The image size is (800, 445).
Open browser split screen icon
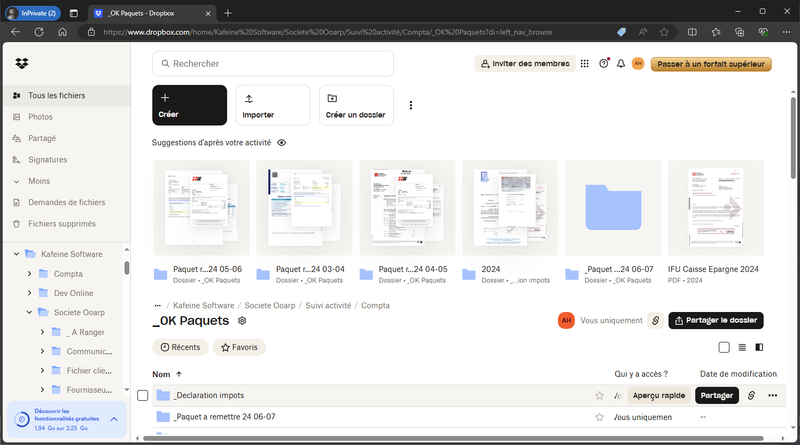coord(692,32)
